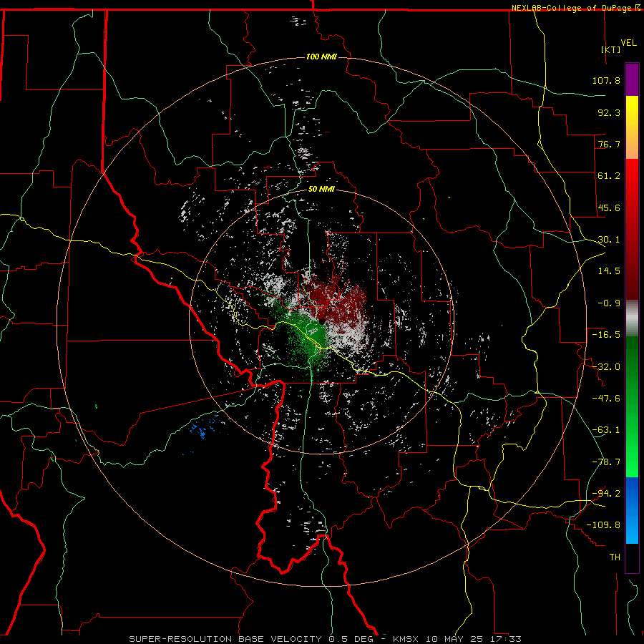Pick the yellow-orange segment of the color bar
Screen dimensions: 644x644
tap(632, 127)
